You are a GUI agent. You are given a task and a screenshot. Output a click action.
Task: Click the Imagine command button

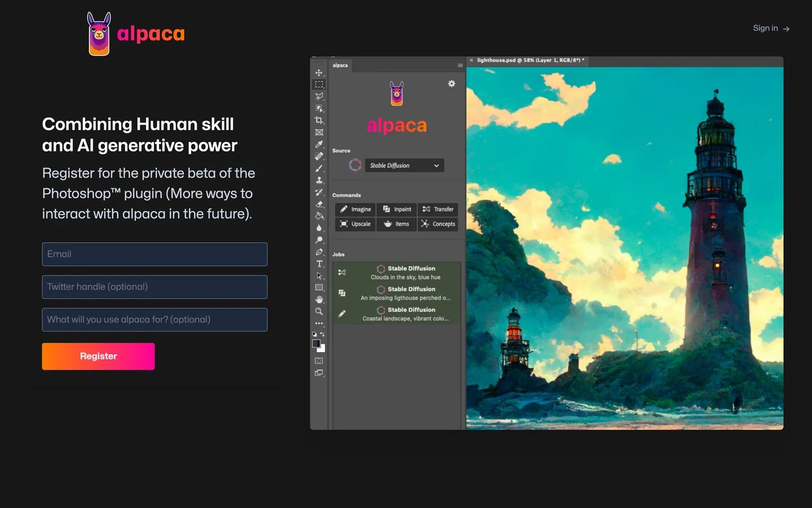[x=355, y=209]
